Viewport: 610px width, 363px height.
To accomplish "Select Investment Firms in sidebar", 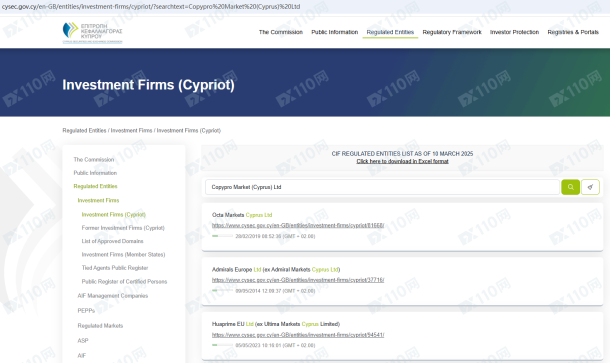I will (x=98, y=200).
